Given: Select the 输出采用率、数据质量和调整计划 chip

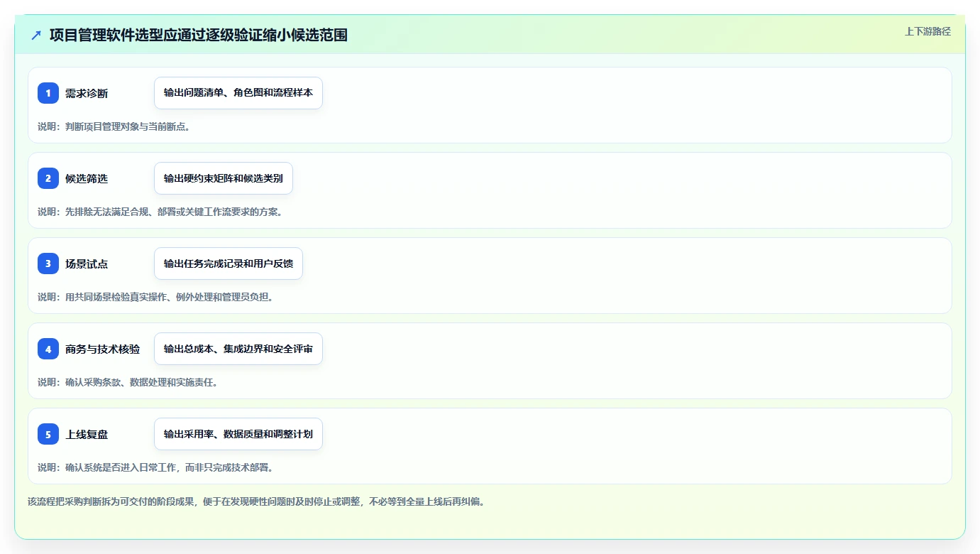Looking at the screenshot, I should click(238, 434).
